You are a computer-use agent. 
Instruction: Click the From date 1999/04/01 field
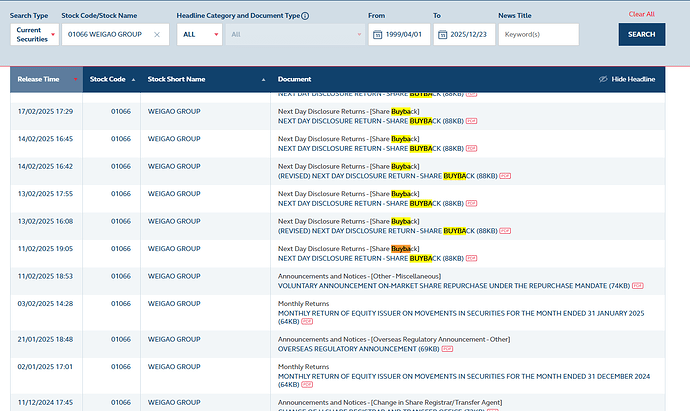[399, 35]
